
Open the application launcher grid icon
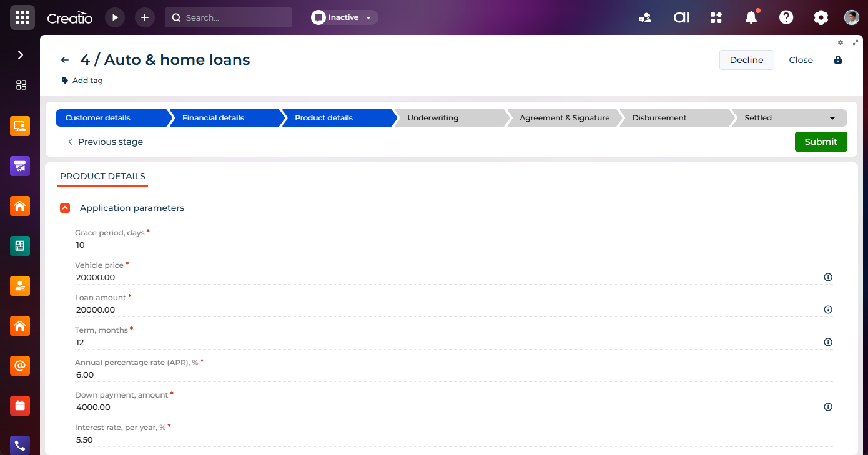[x=22, y=17]
